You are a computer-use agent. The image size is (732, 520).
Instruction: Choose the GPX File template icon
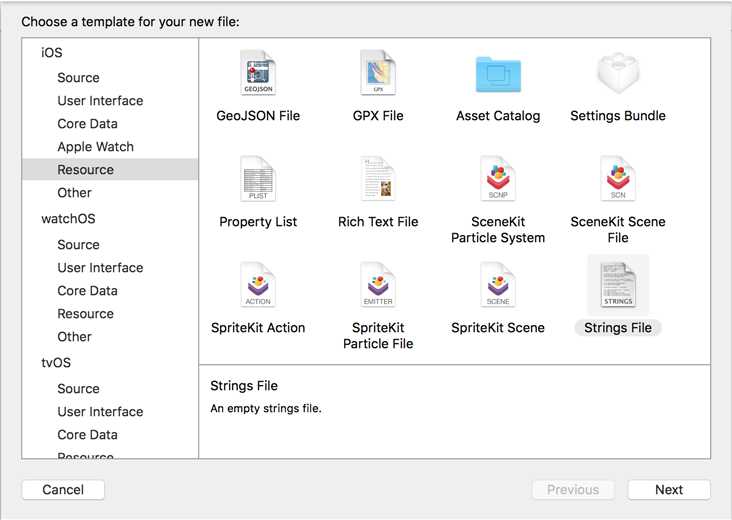pyautogui.click(x=378, y=73)
